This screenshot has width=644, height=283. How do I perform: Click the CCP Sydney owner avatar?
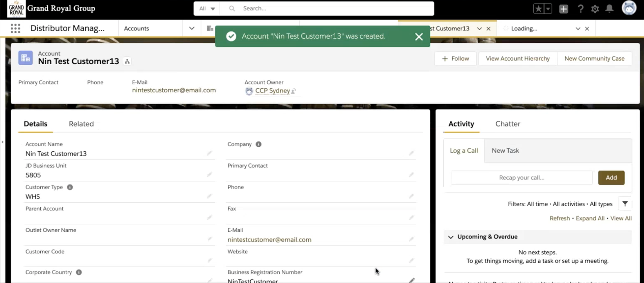tap(249, 91)
